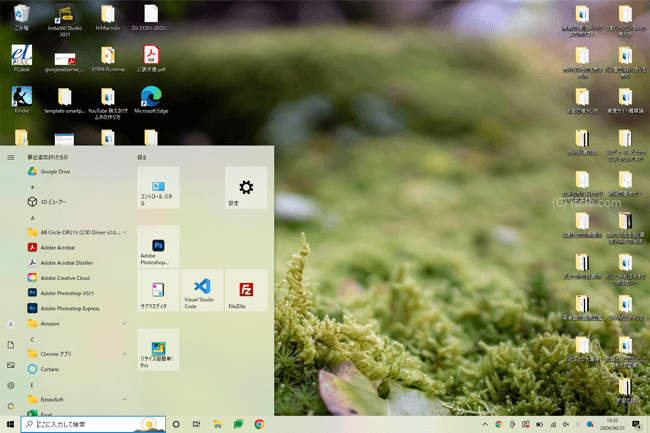Launch the Sakura Editor tile
This screenshot has height=433, width=650.
point(158,290)
